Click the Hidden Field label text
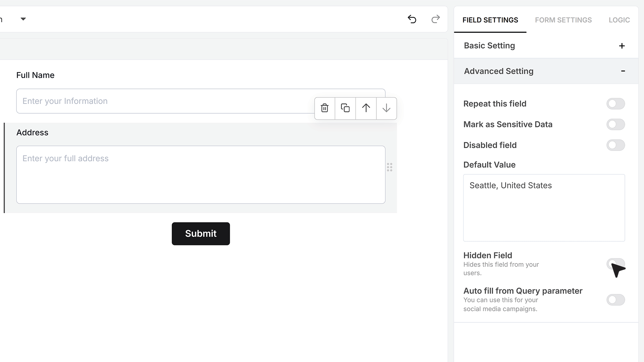This screenshot has height=362, width=644. pyautogui.click(x=487, y=255)
